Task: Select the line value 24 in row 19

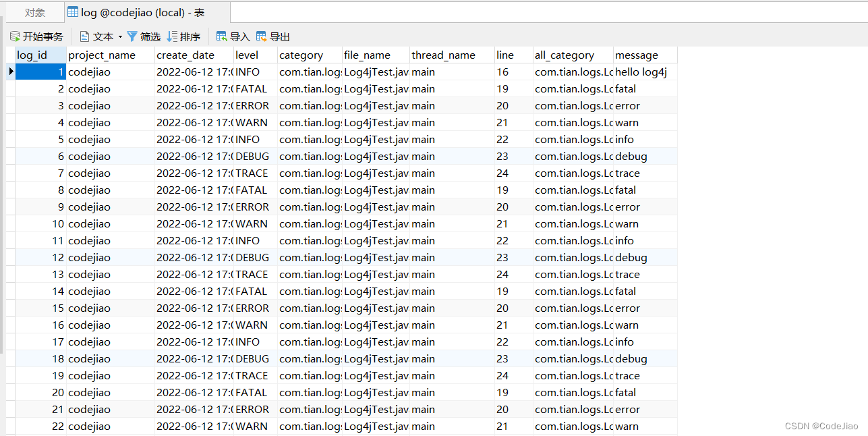Action: [x=513, y=375]
